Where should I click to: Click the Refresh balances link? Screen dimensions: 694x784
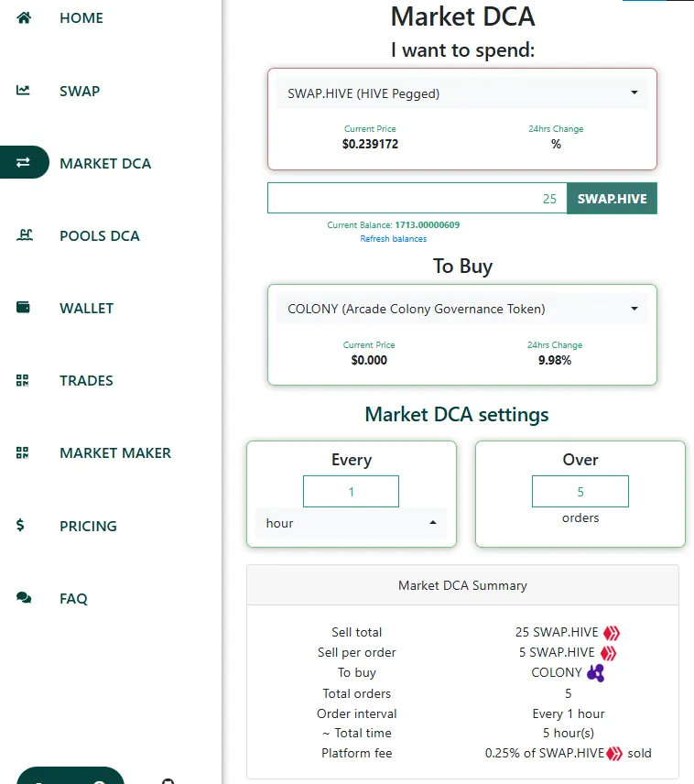pos(394,239)
